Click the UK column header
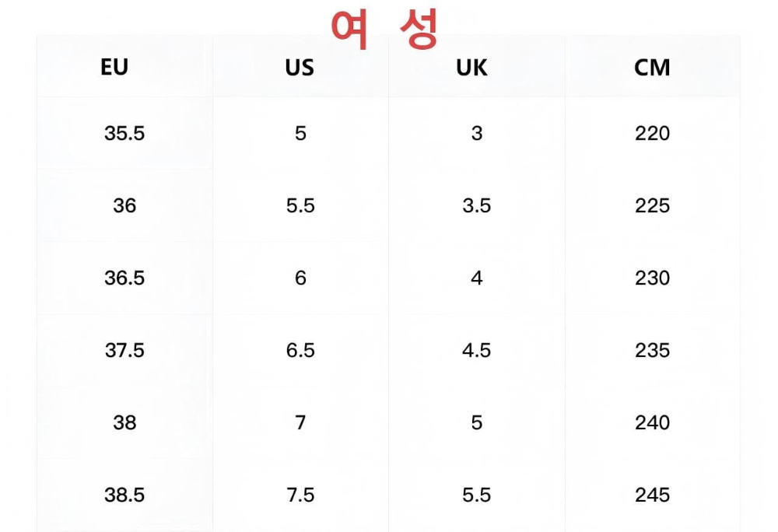This screenshot has width=778, height=532. point(472,68)
